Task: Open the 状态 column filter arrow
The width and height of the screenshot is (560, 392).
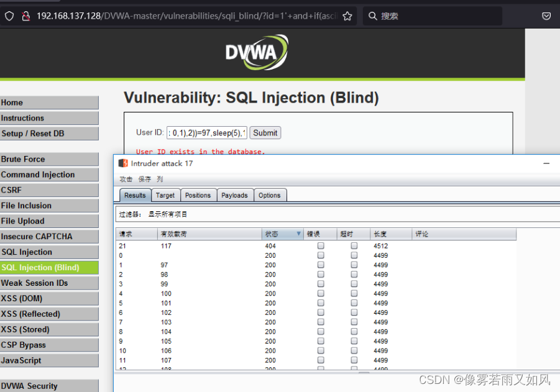Action: point(298,234)
